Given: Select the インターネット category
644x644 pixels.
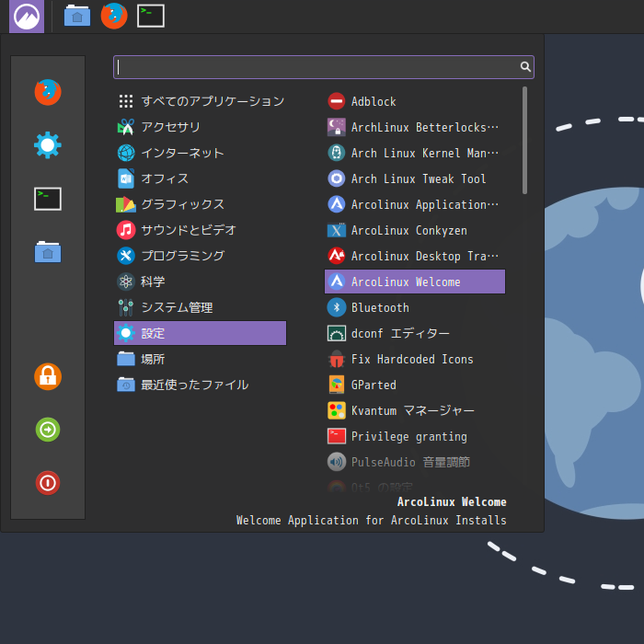Looking at the screenshot, I should point(182,153).
